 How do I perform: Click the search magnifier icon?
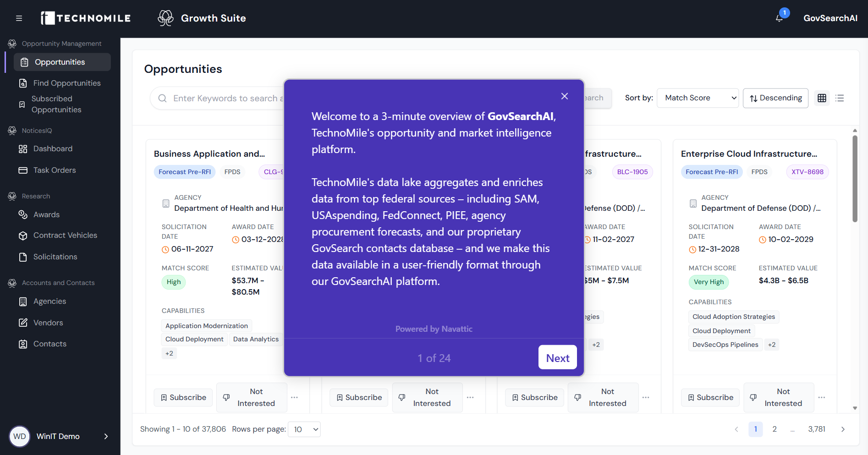(162, 98)
